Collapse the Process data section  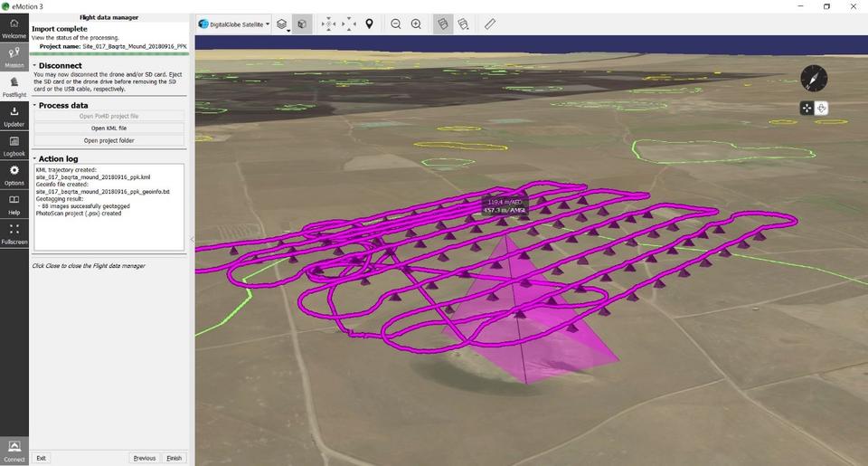coord(34,105)
